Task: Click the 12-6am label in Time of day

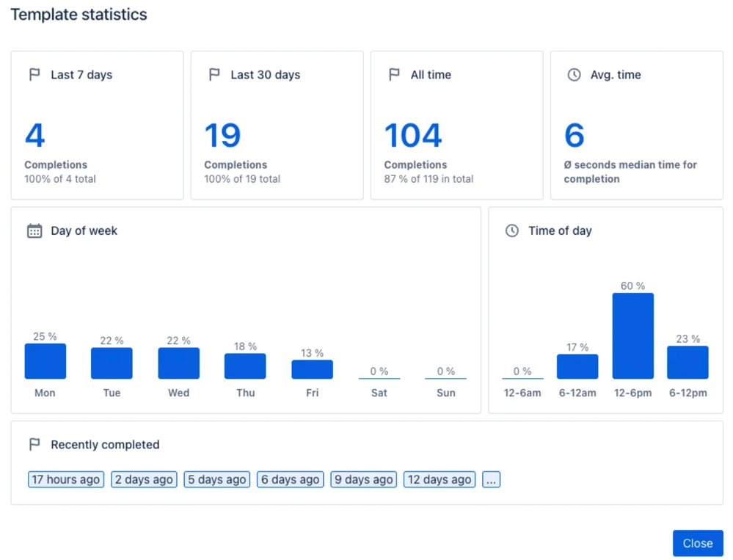Action: [522, 393]
